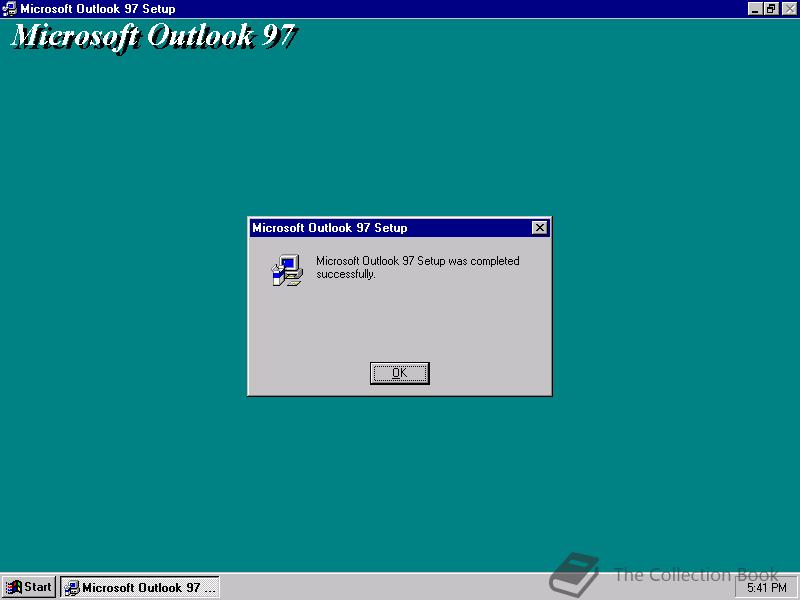
Task: Confirm setup completion with the OK button
Action: tap(399, 373)
